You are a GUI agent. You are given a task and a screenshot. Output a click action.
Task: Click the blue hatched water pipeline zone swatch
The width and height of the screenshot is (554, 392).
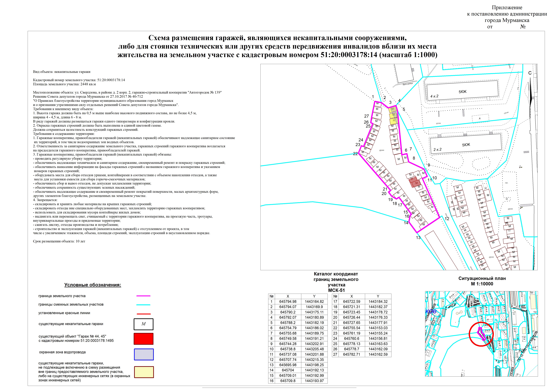144,354
